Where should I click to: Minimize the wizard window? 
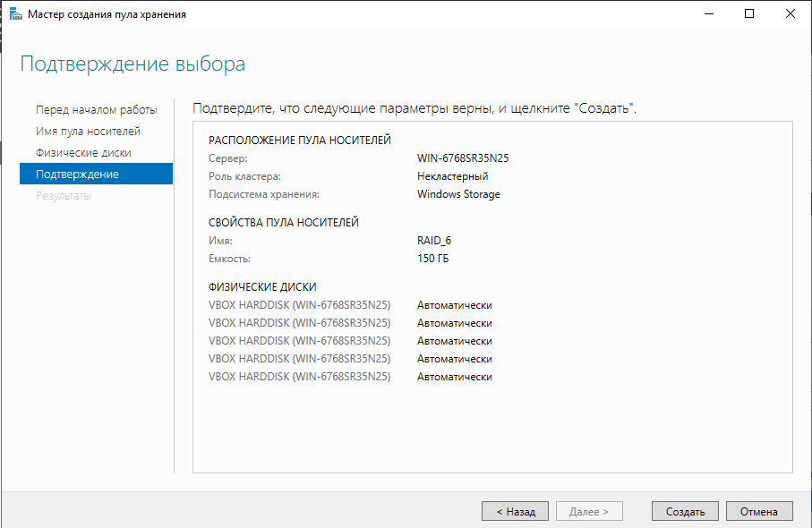tap(708, 14)
